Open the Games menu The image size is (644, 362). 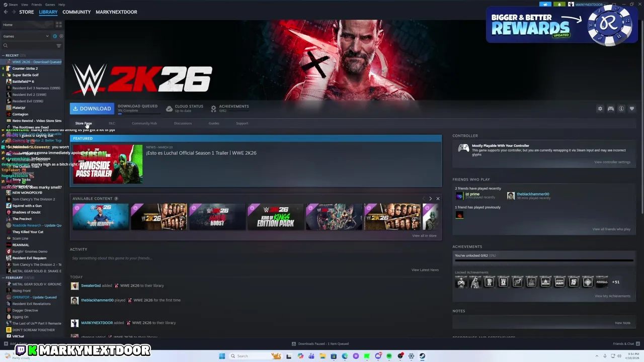(x=50, y=5)
